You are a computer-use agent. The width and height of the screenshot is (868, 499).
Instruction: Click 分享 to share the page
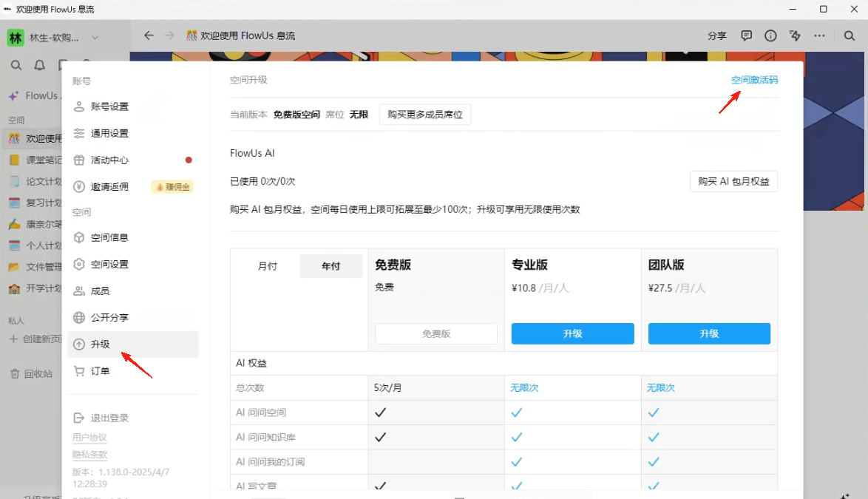717,35
